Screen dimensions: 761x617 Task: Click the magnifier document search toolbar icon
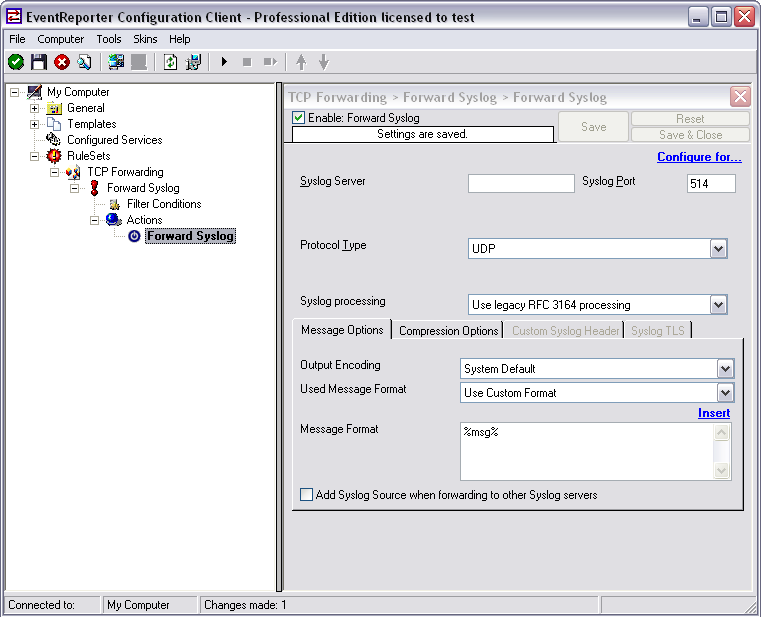[x=84, y=62]
